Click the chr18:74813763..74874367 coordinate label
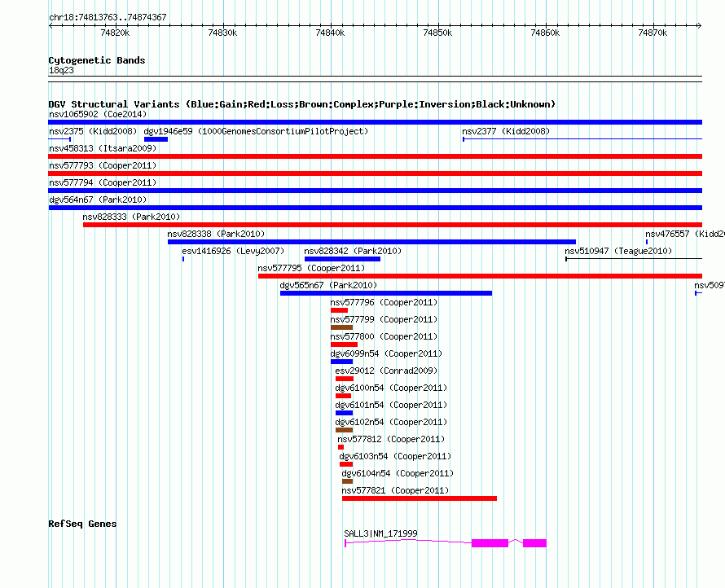The image size is (725, 588). (108, 17)
